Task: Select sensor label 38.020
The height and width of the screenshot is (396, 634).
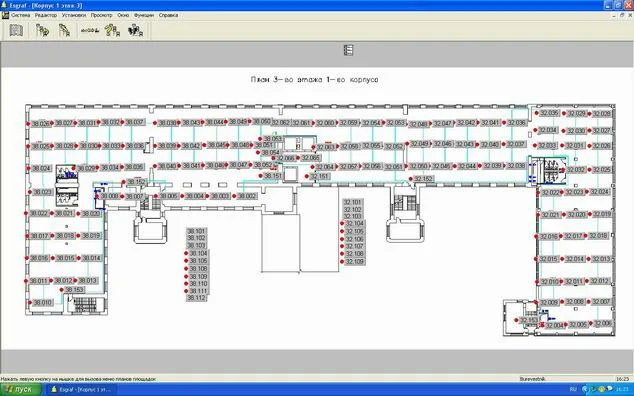Action: pyautogui.click(x=91, y=213)
